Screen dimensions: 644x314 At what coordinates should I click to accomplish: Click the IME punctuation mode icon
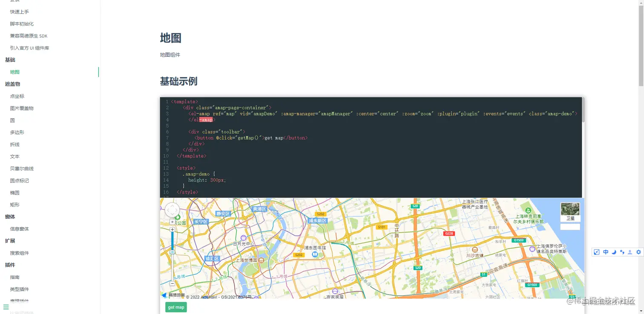coord(622,252)
